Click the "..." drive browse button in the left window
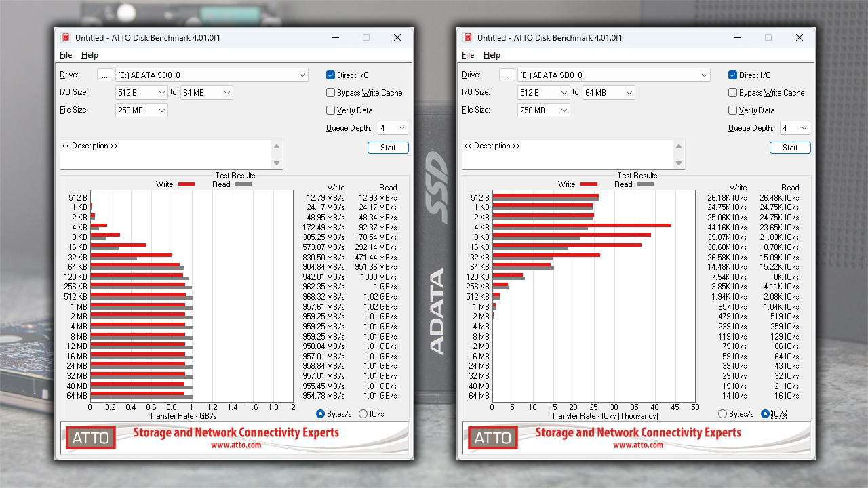The width and height of the screenshot is (868, 488). click(x=104, y=75)
